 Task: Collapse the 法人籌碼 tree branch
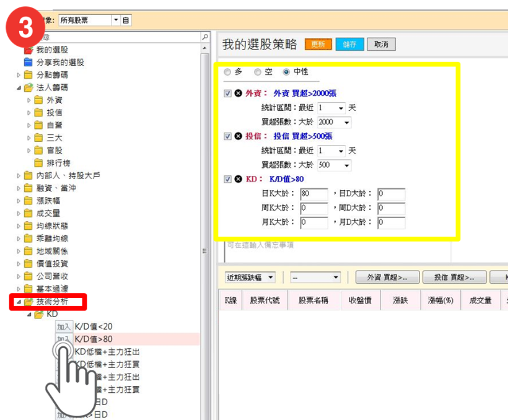(19, 87)
